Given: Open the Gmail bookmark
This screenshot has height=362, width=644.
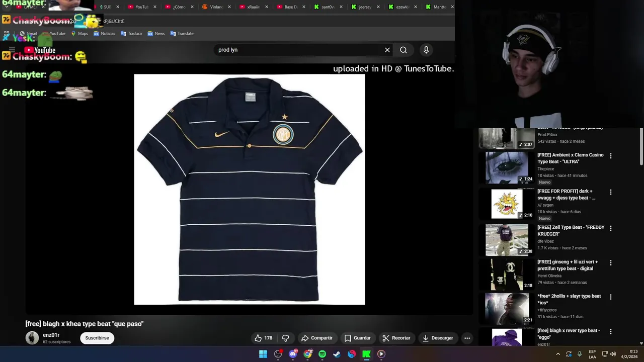Looking at the screenshot, I should click(28, 34).
